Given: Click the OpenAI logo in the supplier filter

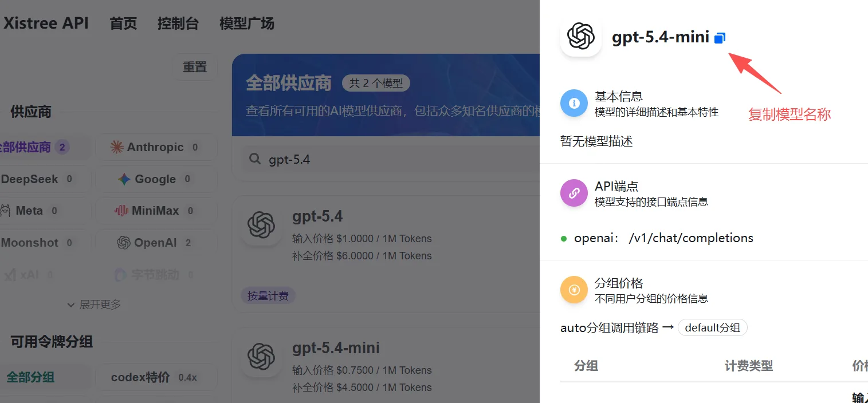Looking at the screenshot, I should [x=124, y=243].
